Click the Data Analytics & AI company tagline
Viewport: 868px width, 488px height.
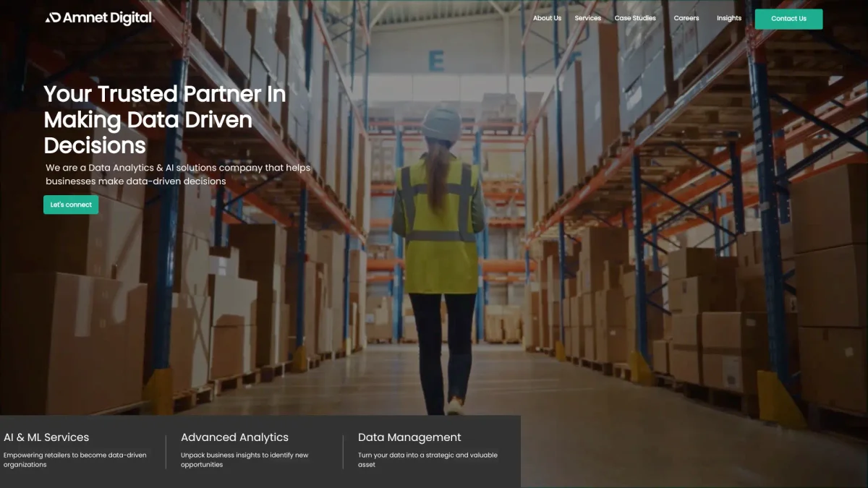pos(177,174)
